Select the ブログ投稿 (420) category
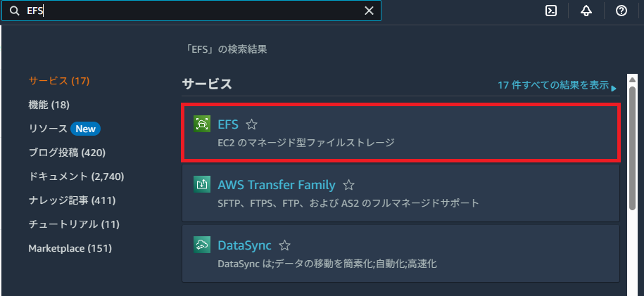Screen dimensions: 644x296 [x=67, y=153]
